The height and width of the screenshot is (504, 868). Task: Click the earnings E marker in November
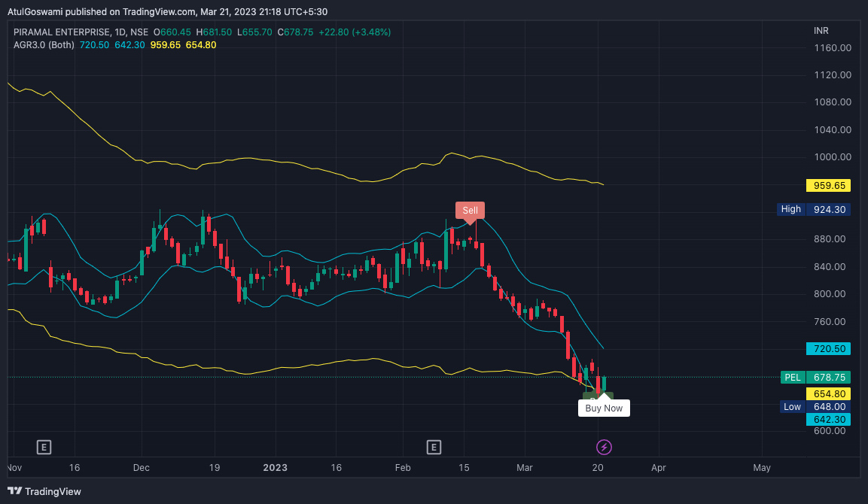pos(44,447)
